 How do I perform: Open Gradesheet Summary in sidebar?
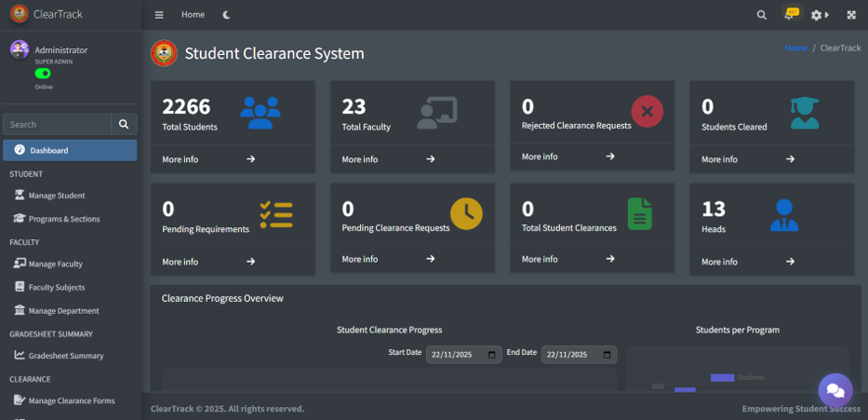(70, 356)
